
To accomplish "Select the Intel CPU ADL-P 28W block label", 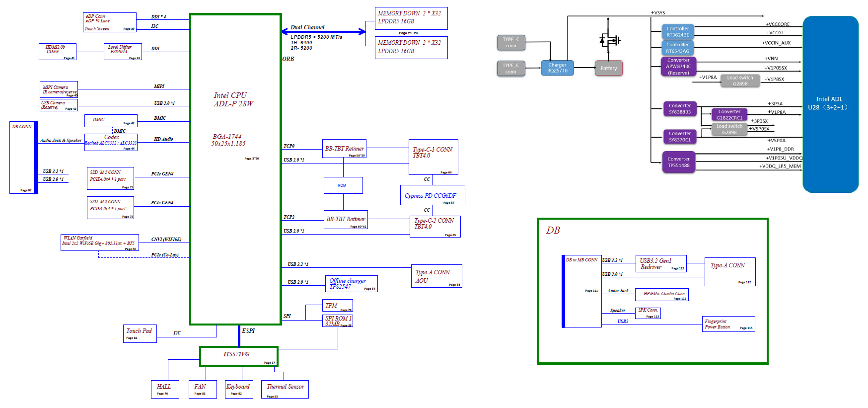I will point(233,99).
